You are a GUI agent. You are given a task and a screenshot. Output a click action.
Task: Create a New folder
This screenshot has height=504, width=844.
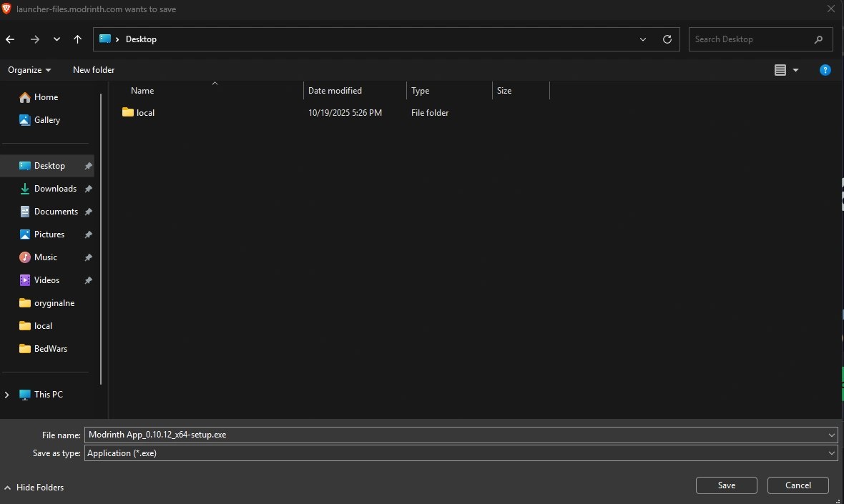tap(94, 70)
